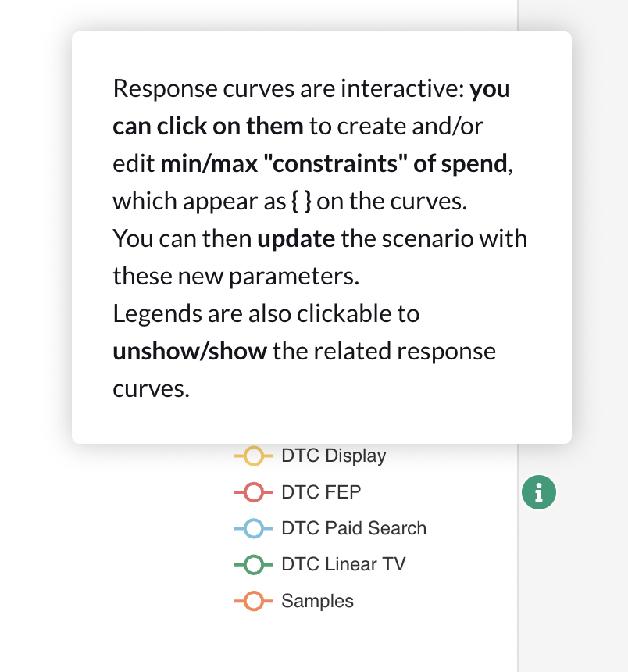The image size is (628, 672).
Task: Click the 'min/max "constraints" of spend' text
Action: click(334, 163)
